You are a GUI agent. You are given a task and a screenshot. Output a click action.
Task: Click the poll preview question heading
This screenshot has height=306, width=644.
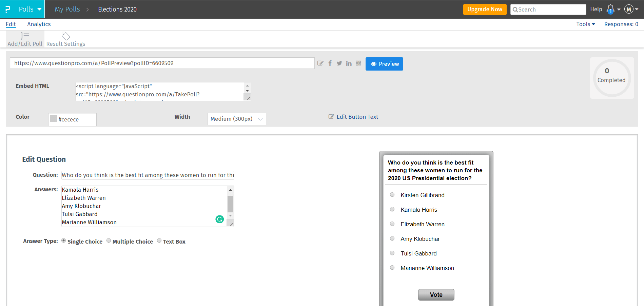pos(435,170)
